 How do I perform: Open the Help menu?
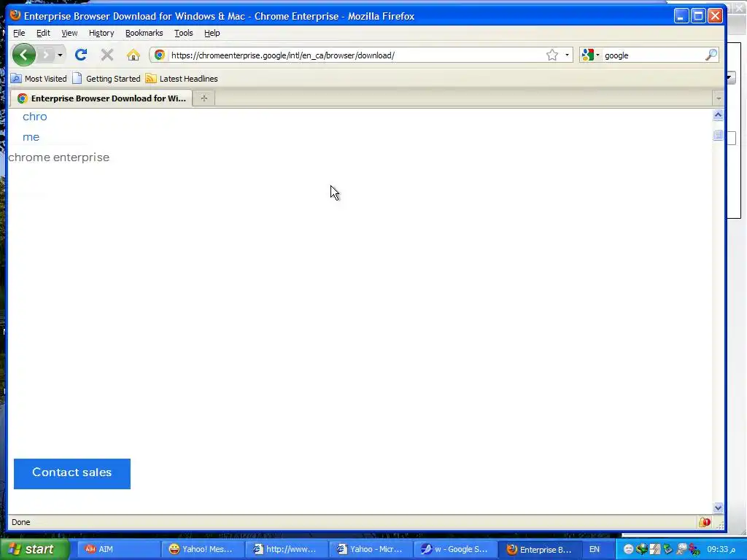coord(212,33)
